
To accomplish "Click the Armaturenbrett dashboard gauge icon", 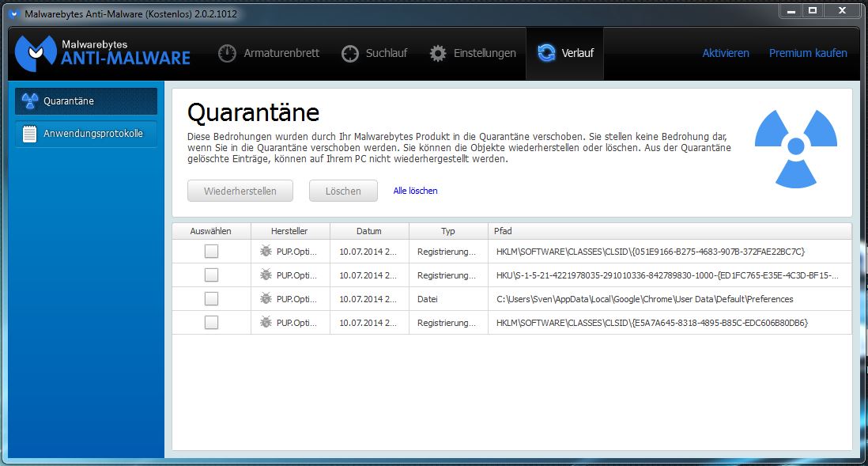I will pos(227,53).
